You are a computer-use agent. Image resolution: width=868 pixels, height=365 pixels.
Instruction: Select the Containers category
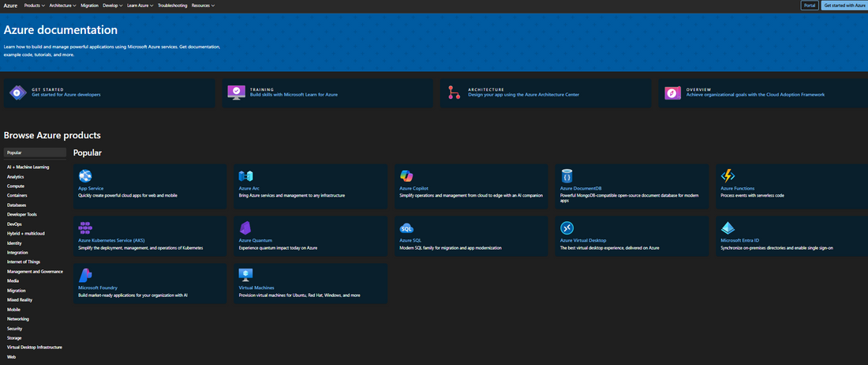(x=17, y=195)
